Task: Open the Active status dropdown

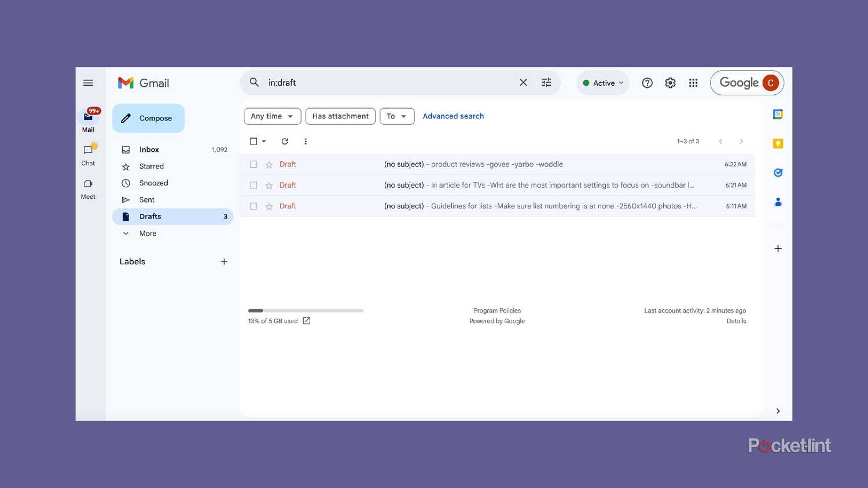Action: [603, 83]
